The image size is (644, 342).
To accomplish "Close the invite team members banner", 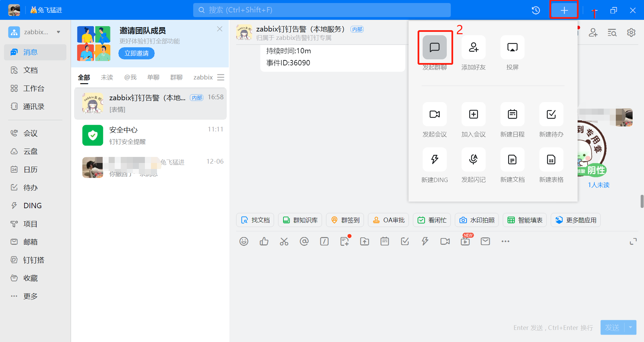I will (x=220, y=29).
